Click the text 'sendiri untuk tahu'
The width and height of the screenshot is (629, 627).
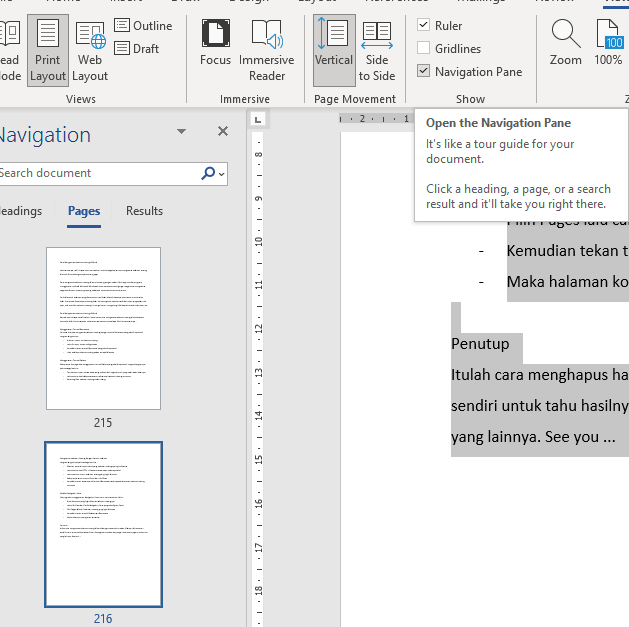[x=515, y=406]
